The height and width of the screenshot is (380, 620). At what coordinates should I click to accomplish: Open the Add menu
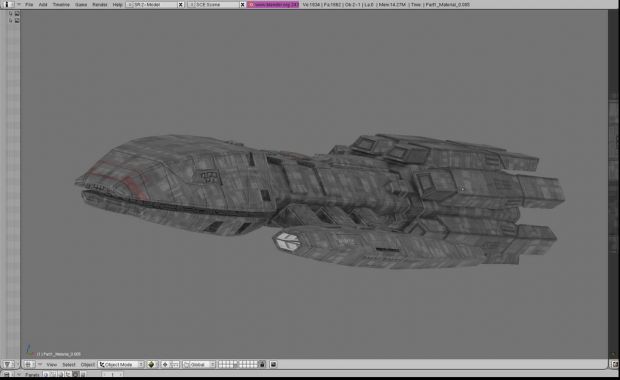pyautogui.click(x=43, y=5)
